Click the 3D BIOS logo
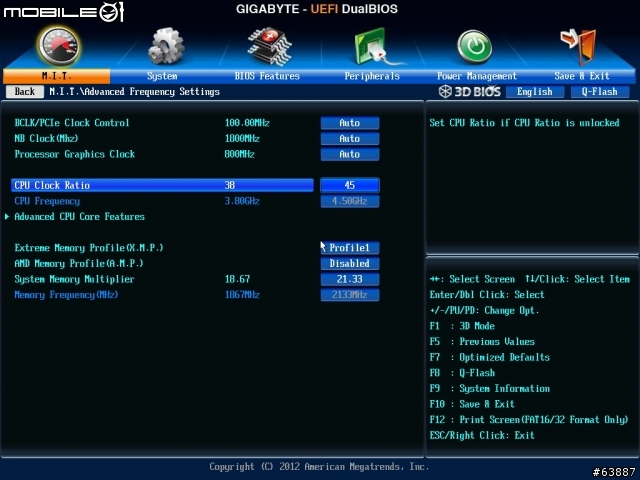 (470, 91)
